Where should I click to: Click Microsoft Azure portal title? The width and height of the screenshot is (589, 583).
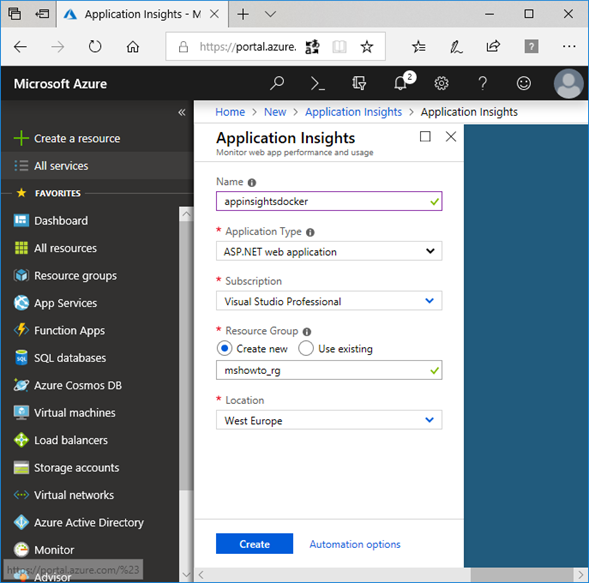[x=60, y=84]
